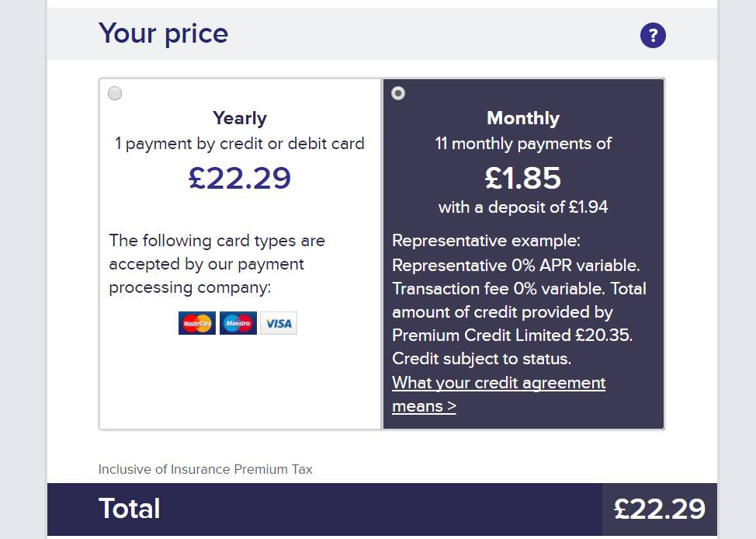The image size is (756, 539).
Task: Click "1 payment by credit or debit card"
Action: click(240, 144)
